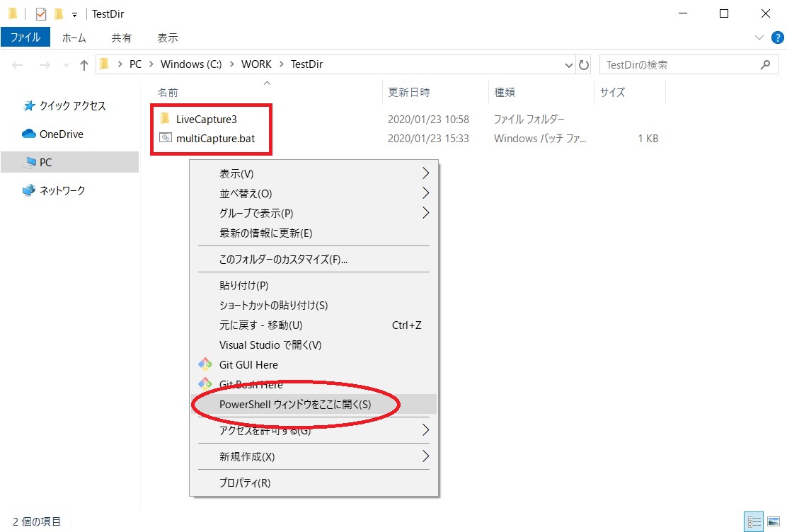Choose Git GUI Here
The width and height of the screenshot is (787, 532).
[314, 365]
